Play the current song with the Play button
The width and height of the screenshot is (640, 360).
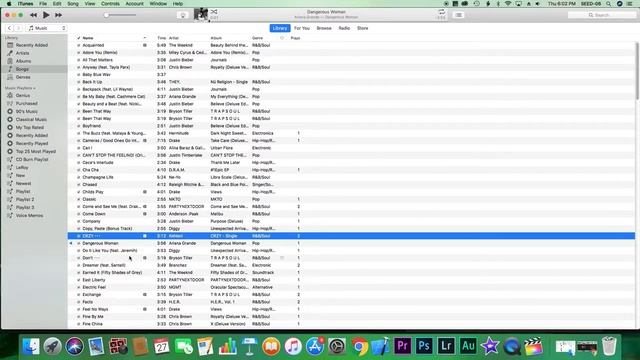pyautogui.click(x=46, y=15)
